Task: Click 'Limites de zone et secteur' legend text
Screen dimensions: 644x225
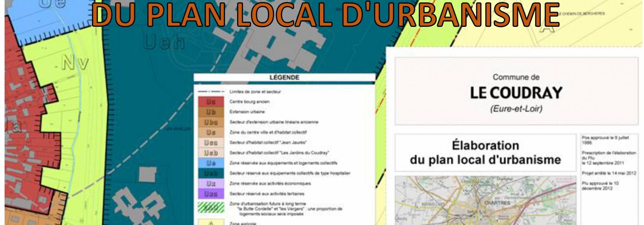Action: pos(255,92)
